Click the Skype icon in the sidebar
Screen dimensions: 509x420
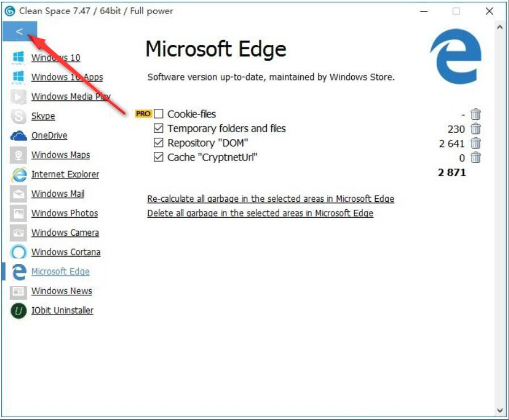click(x=19, y=116)
